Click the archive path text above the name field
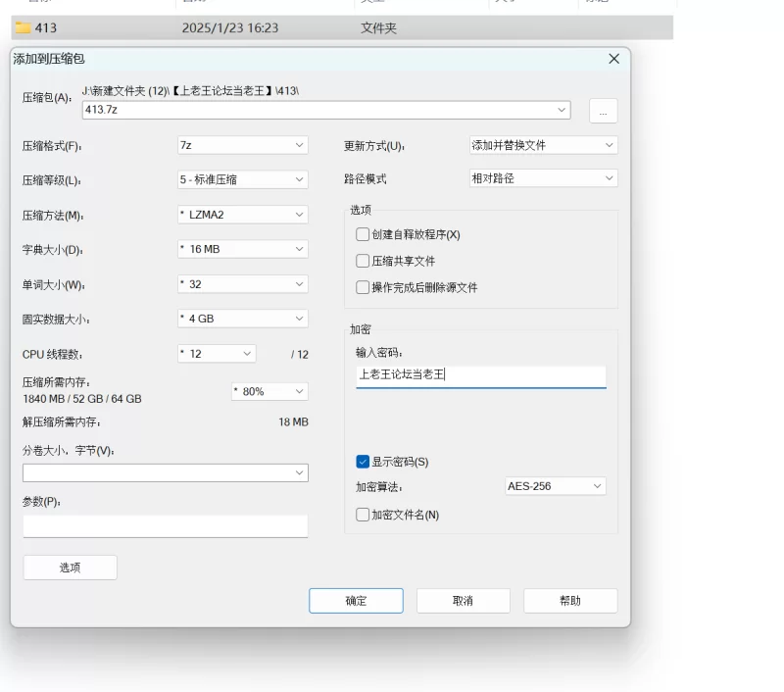 click(x=190, y=91)
